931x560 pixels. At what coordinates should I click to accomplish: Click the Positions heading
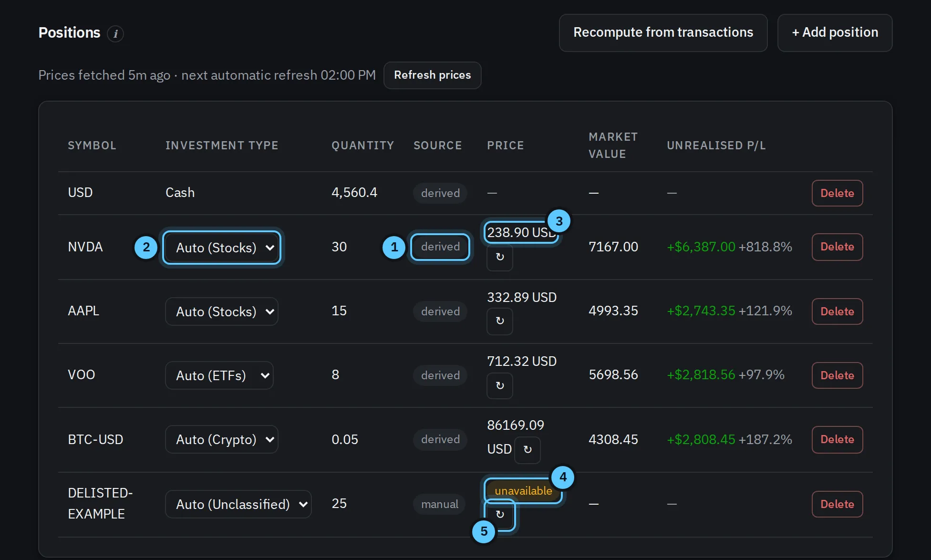[x=70, y=32]
